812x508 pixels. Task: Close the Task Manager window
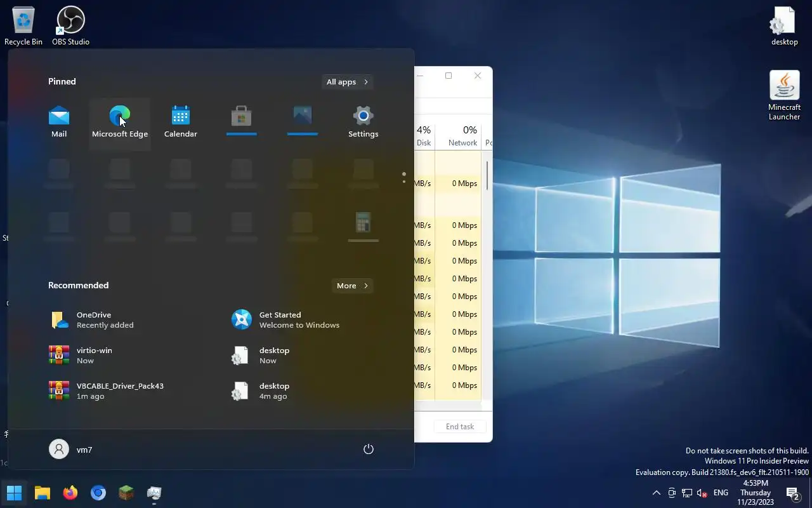478,76
